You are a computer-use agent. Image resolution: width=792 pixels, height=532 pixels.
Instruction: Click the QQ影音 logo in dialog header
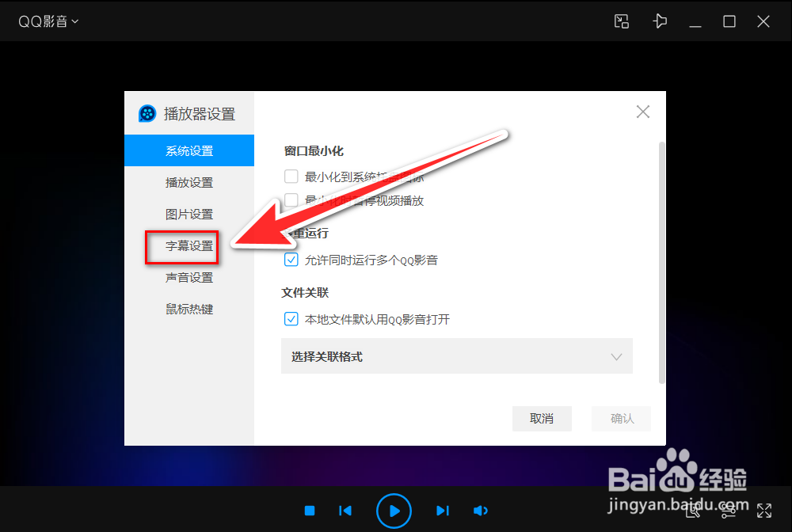point(147,113)
